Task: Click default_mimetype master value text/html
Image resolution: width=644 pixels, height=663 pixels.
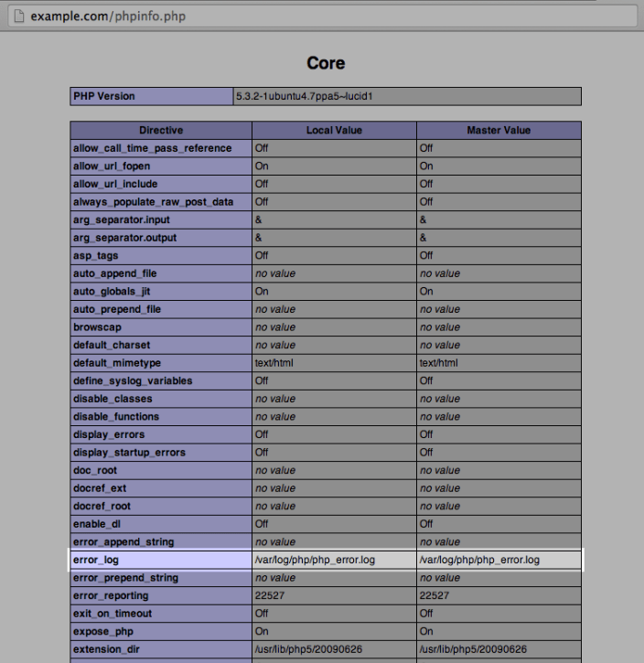Action: coord(438,363)
